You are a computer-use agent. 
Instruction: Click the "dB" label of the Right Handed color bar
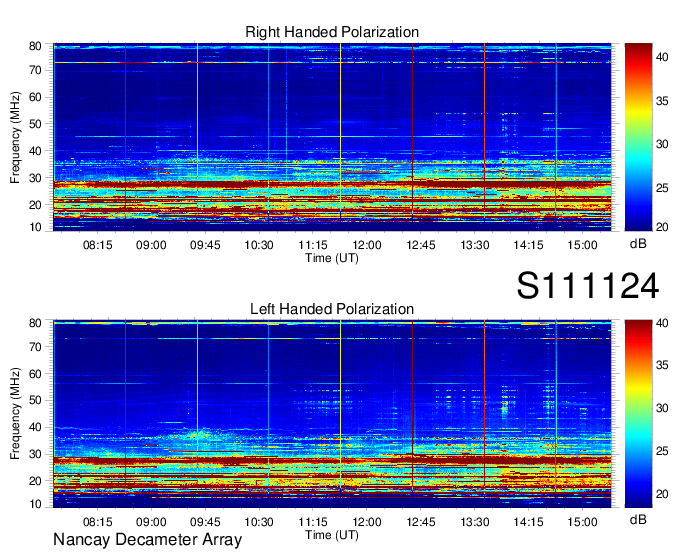tap(638, 243)
